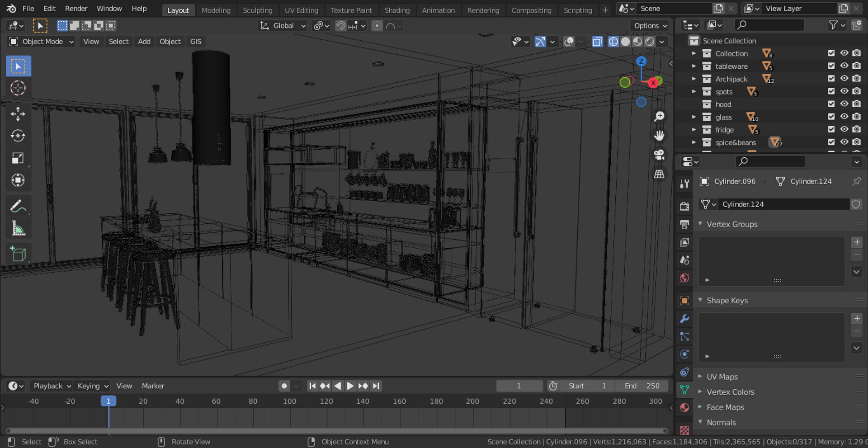Select the Add Cube tool
The height and width of the screenshot is (448, 868).
[x=18, y=255]
